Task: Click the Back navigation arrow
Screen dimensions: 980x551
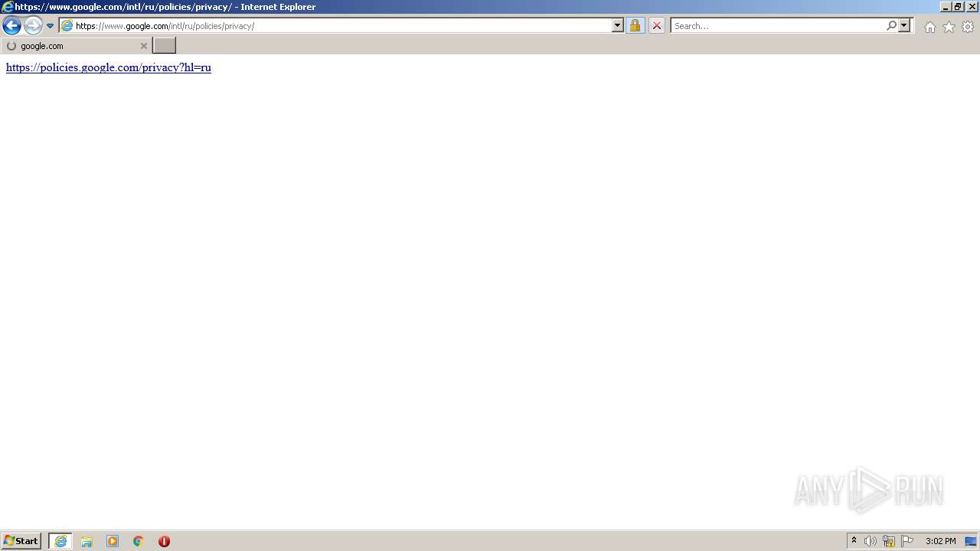Action: 11,25
